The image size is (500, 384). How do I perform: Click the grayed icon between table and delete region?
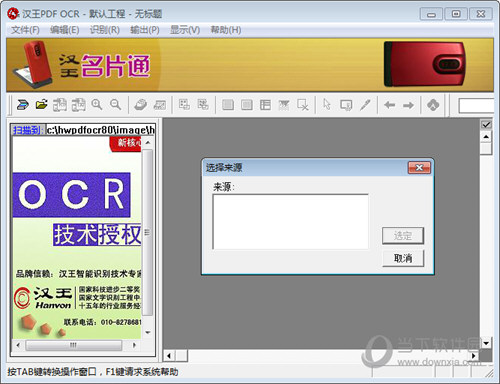point(284,105)
